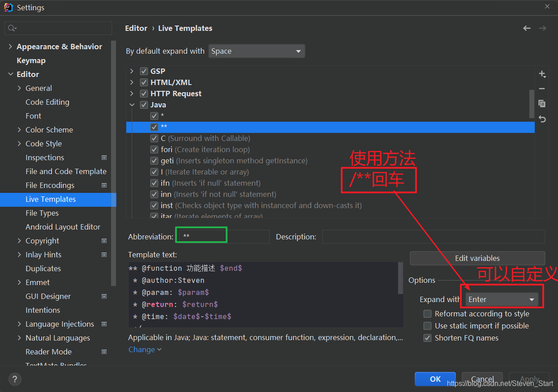Expand the Color Scheme node
Screen dimensions: 558x392
[19, 130]
